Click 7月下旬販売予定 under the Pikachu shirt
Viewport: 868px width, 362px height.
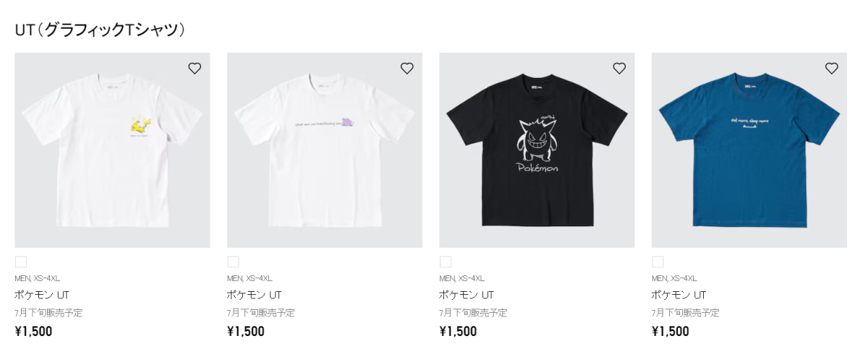(48, 313)
